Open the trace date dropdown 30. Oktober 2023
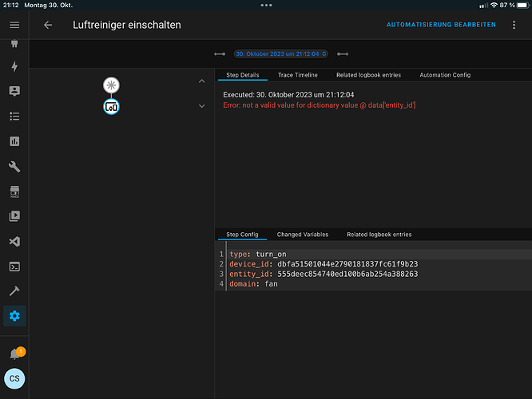 [x=280, y=54]
